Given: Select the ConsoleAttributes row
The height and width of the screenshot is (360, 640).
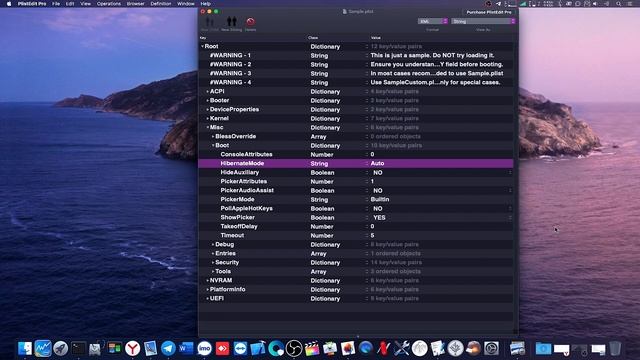Looking at the screenshot, I should 356,154.
